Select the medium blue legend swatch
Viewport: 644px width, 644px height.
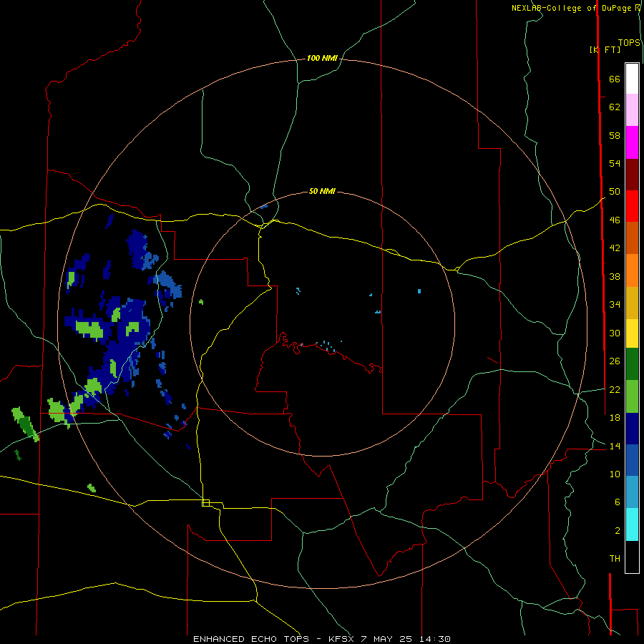pos(632,460)
